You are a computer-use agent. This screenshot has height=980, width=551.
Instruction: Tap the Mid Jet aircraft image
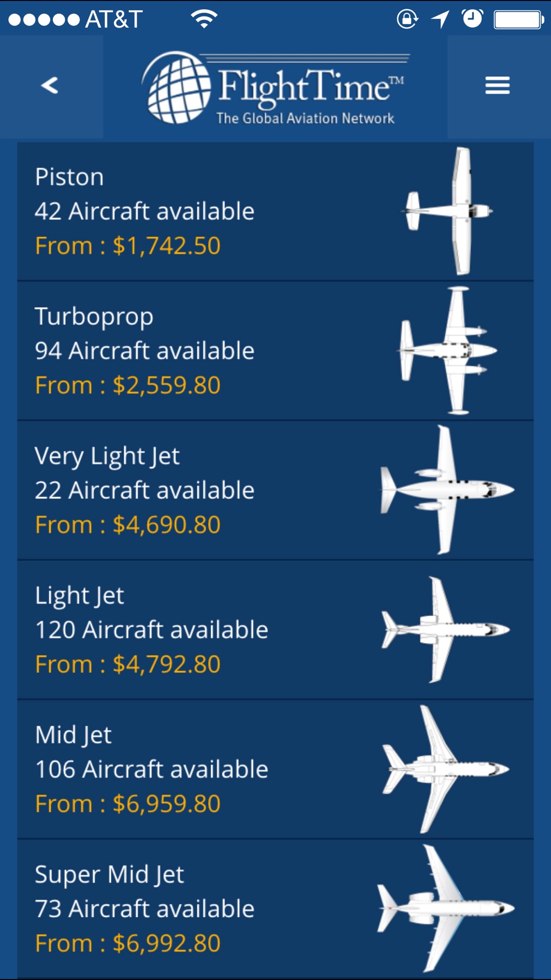point(446,769)
